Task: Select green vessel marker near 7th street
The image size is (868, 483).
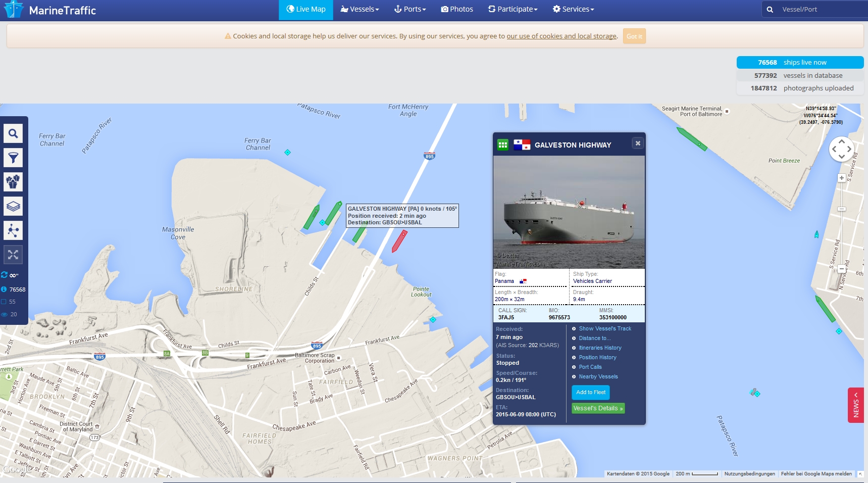Action: click(x=826, y=309)
